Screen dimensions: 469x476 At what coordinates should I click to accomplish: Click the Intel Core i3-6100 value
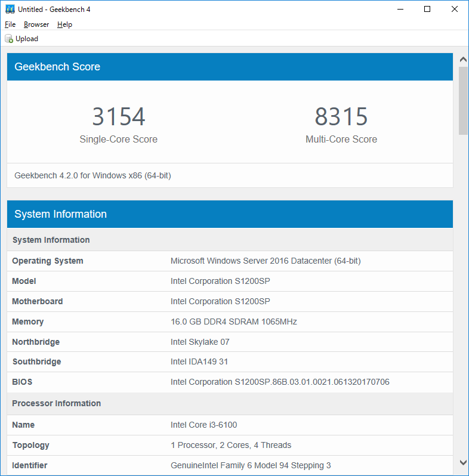tap(203, 425)
